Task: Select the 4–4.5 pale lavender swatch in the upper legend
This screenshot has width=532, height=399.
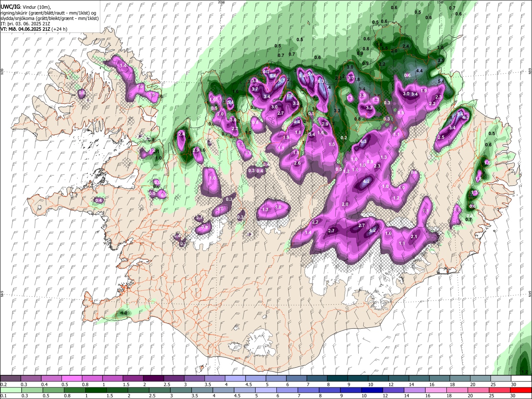Action: (235, 379)
